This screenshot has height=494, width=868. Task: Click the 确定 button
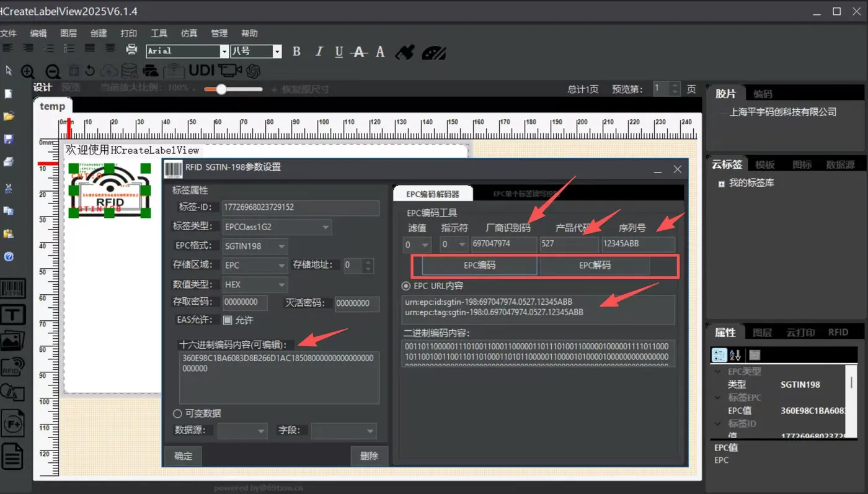[184, 456]
